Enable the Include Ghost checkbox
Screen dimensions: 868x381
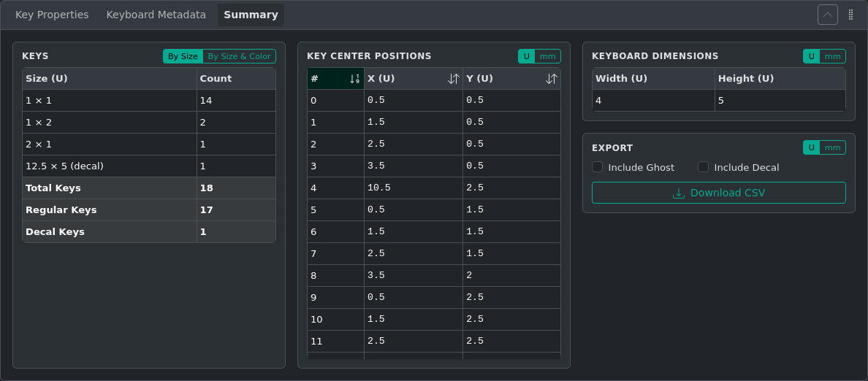coord(598,167)
